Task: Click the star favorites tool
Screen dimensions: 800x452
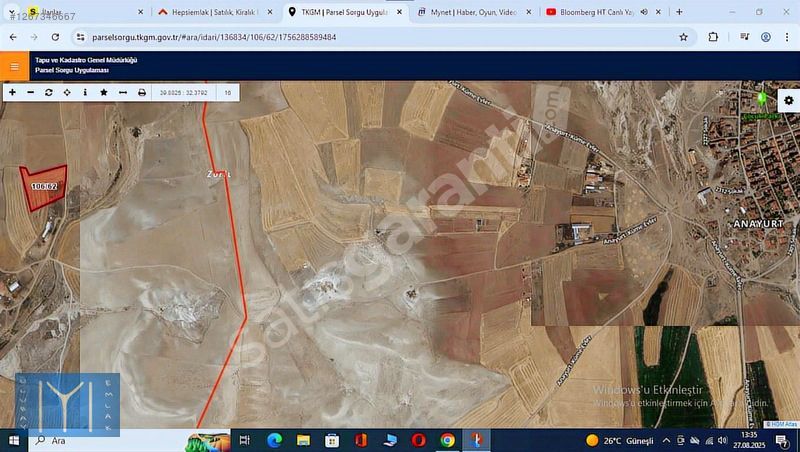Action: click(x=104, y=92)
